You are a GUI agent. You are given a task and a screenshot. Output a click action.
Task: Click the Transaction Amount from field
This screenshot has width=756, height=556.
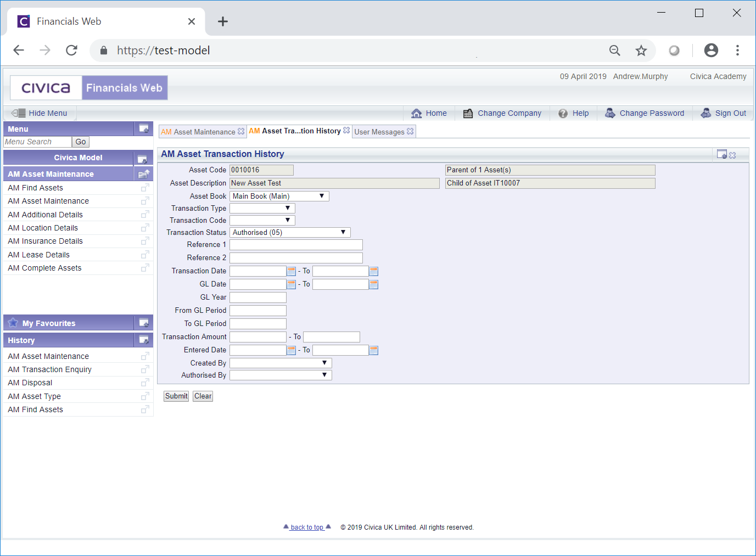click(258, 337)
